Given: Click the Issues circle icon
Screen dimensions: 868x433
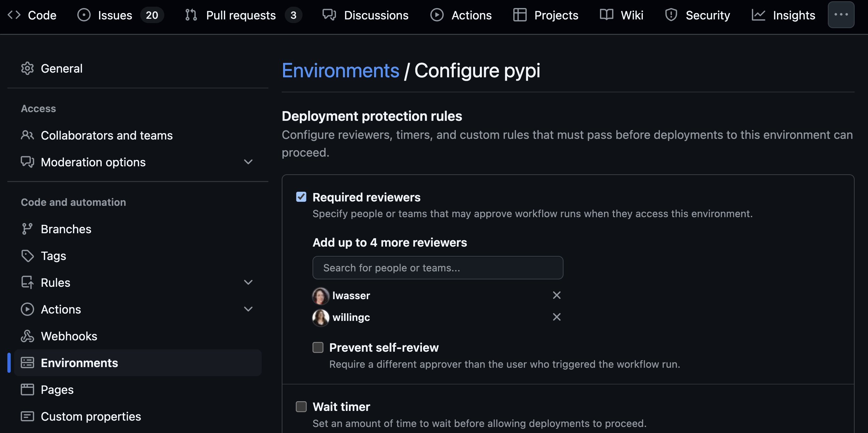Looking at the screenshot, I should coord(84,15).
